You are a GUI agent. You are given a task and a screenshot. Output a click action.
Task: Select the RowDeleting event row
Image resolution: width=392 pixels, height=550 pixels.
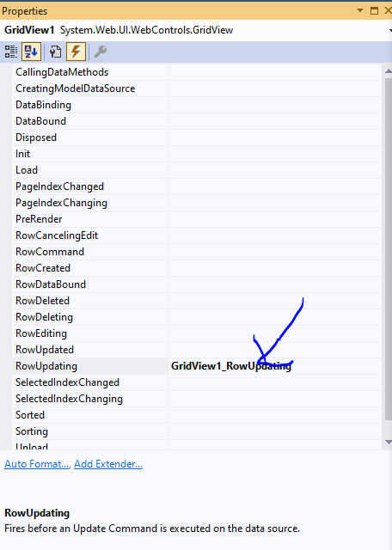[x=197, y=317]
